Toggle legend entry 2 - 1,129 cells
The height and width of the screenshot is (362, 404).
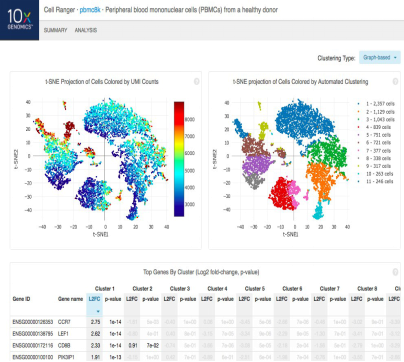pos(376,112)
